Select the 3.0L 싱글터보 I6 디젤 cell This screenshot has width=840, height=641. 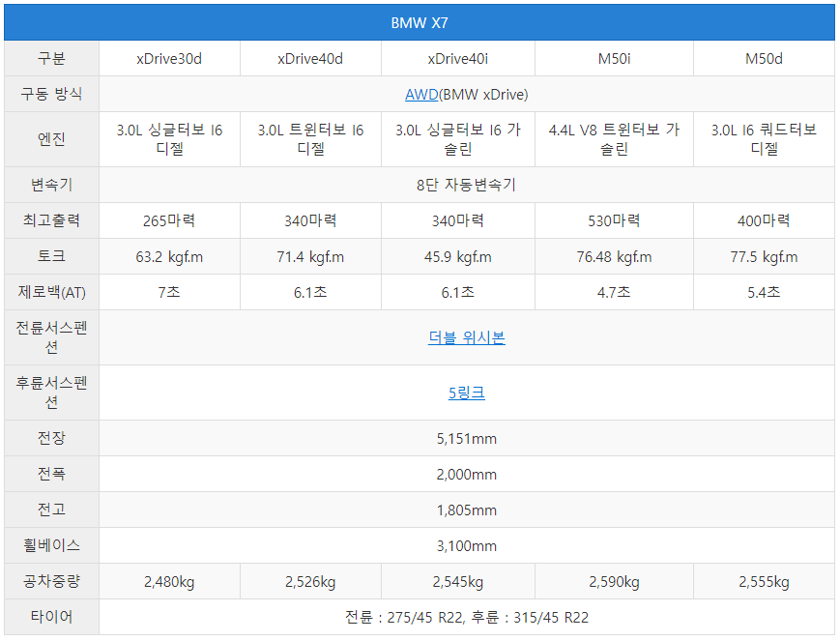coord(169,139)
